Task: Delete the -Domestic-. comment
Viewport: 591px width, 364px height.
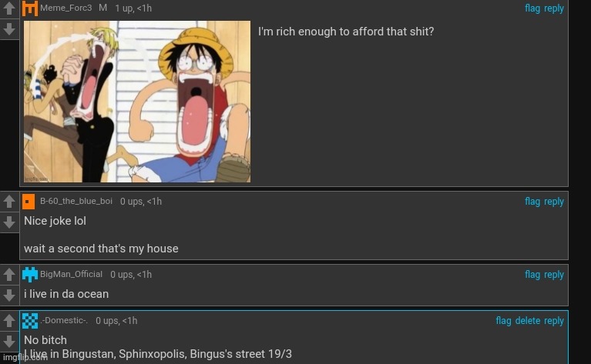Action: coord(528,321)
